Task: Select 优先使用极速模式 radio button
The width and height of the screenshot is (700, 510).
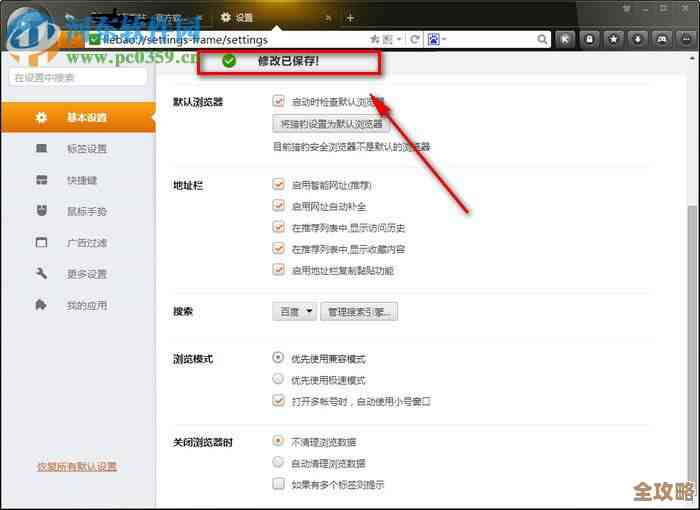Action: click(x=279, y=380)
